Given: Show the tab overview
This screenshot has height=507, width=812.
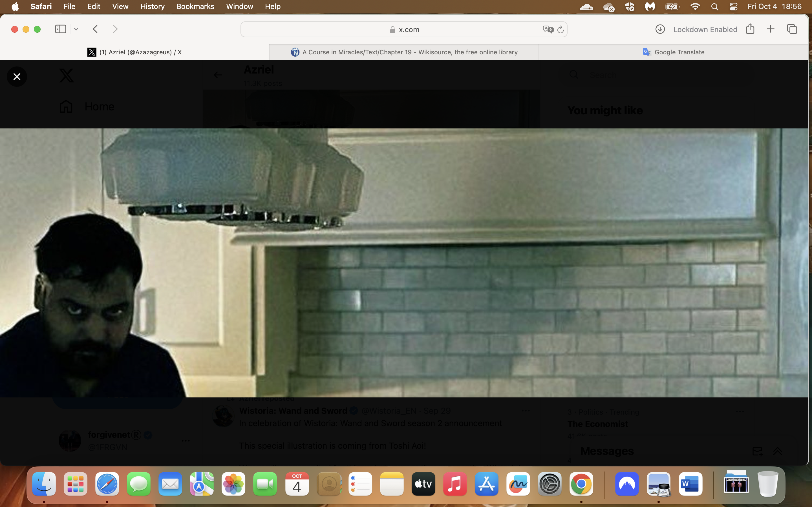Looking at the screenshot, I should (x=792, y=29).
